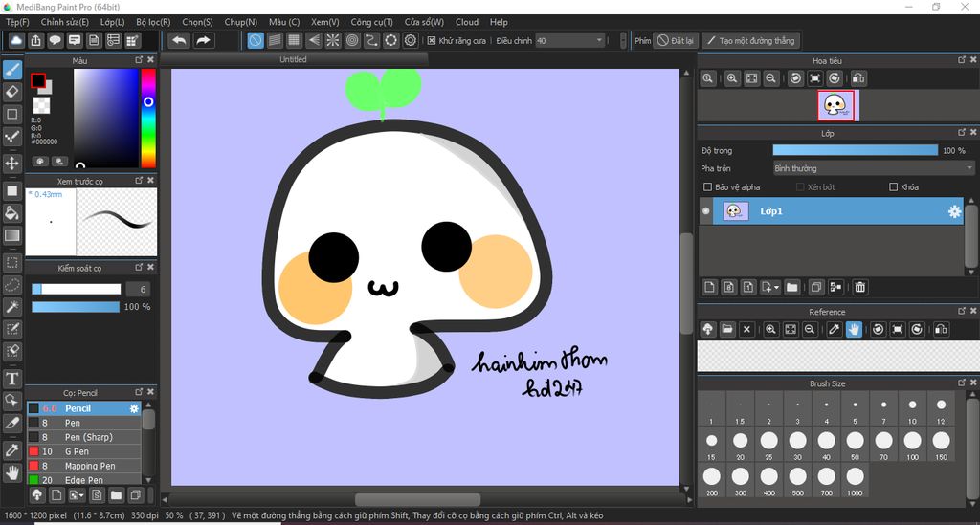Viewport: 980px width, 525px height.
Task: Enable Khóa lock checkbox
Action: 893,186
